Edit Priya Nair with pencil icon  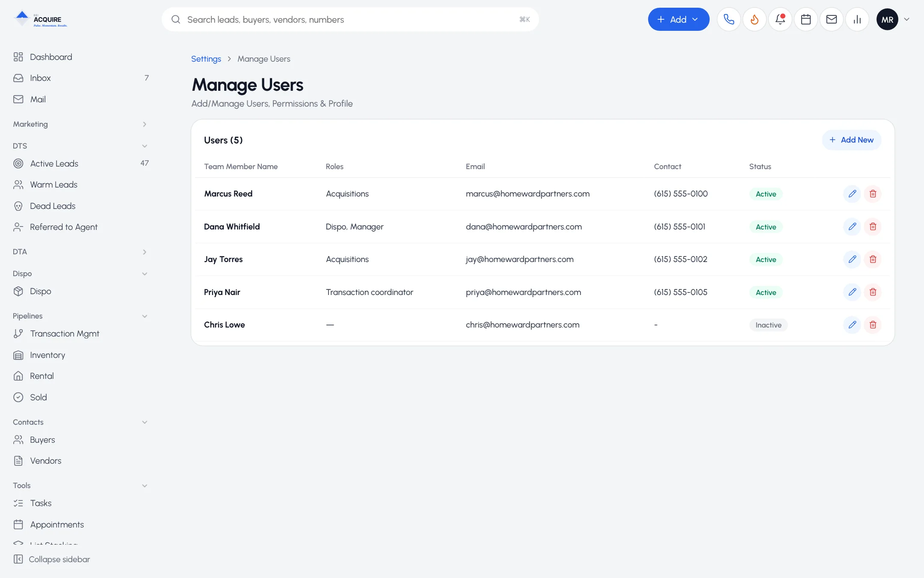tap(852, 292)
